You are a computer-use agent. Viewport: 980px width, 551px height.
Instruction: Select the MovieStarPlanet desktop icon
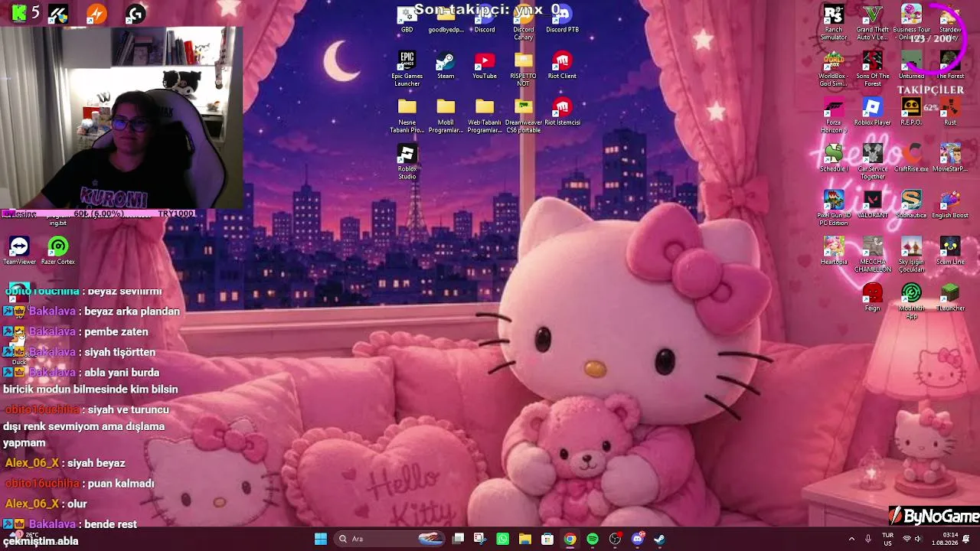(x=950, y=158)
